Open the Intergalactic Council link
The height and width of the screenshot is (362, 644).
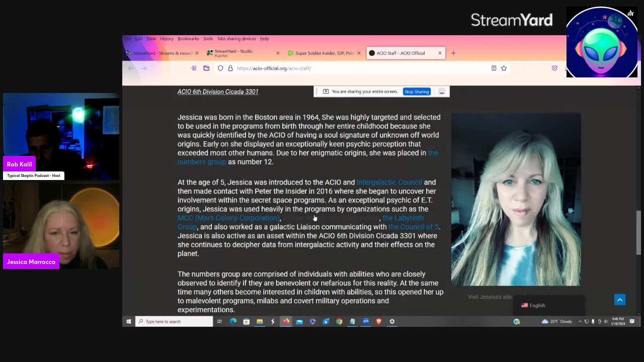(389, 182)
